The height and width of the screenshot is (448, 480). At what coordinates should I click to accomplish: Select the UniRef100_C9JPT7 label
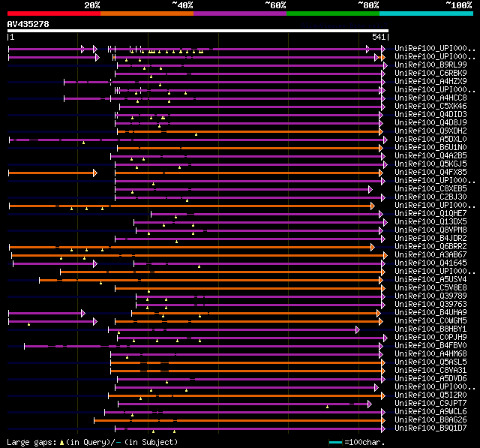tap(430, 404)
